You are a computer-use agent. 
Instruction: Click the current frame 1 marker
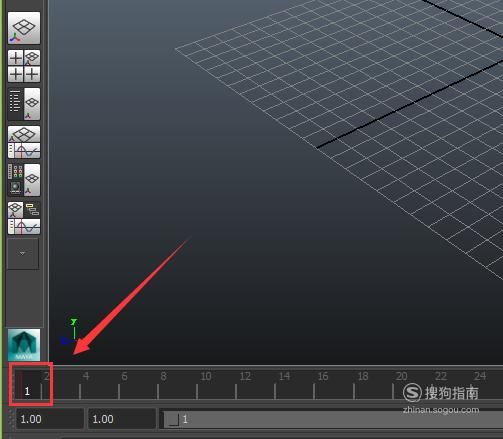27,391
